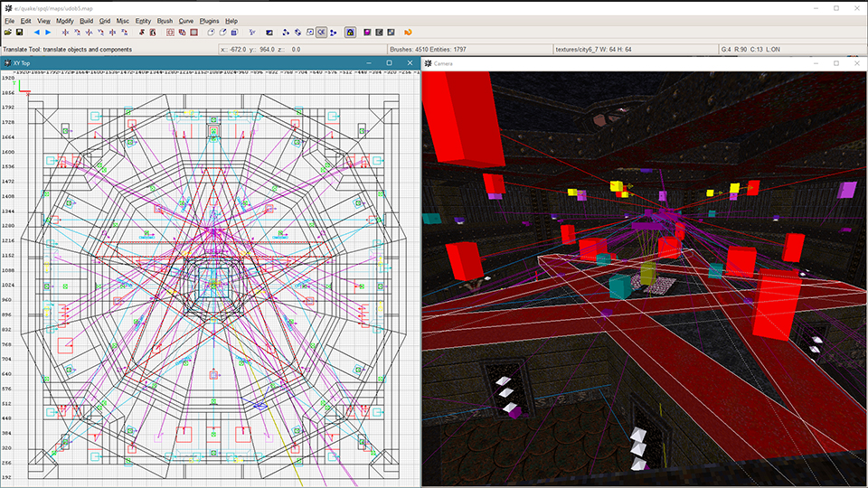Expand the Brush menu
This screenshot has height=488, width=868.
tap(165, 20)
